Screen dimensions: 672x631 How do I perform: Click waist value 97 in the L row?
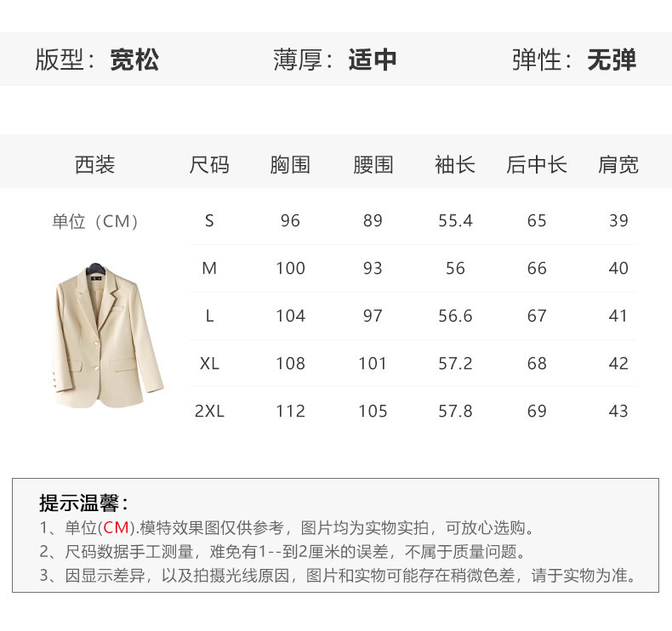[373, 315]
